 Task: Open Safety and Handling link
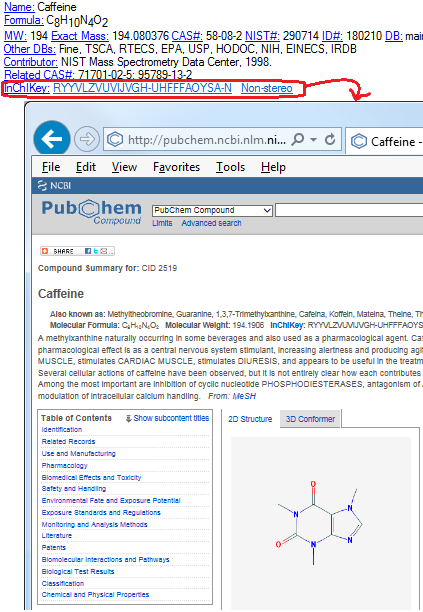[x=74, y=489]
